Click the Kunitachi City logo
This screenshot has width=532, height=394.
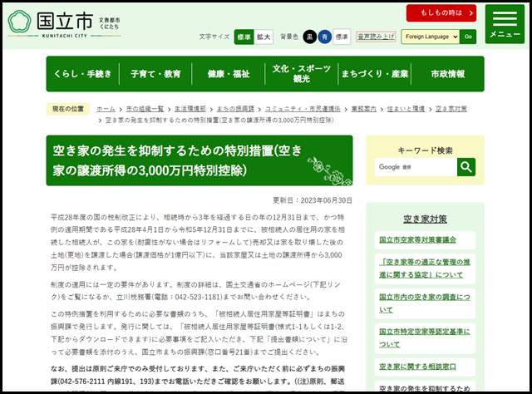[x=64, y=24]
